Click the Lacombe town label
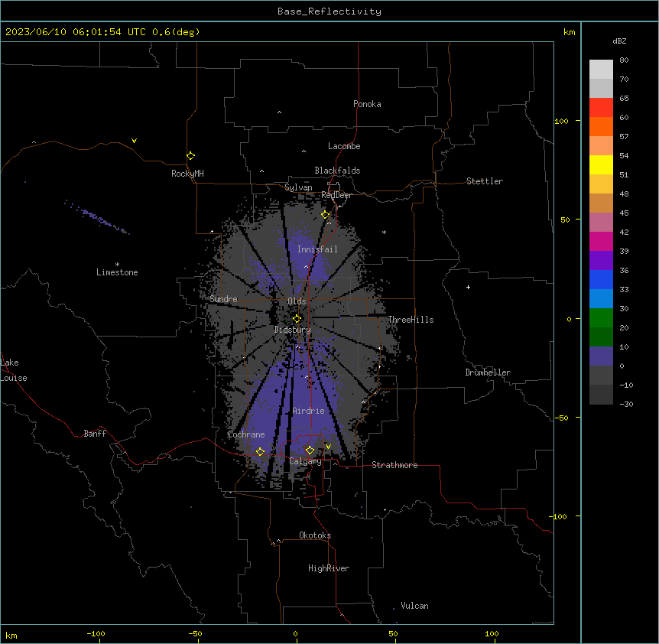Image resolution: width=659 pixels, height=644 pixels. [344, 146]
